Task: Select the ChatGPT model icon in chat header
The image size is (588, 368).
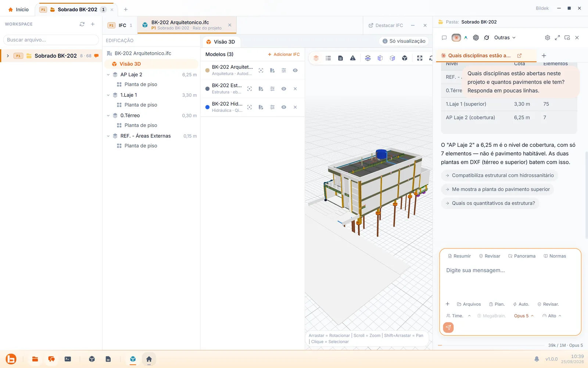Action: [x=476, y=38]
